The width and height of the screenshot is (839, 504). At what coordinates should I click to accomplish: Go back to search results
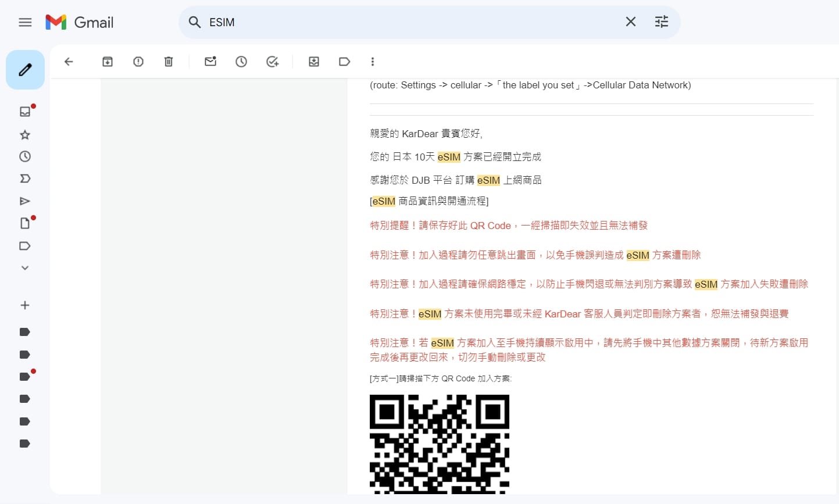coord(69,62)
